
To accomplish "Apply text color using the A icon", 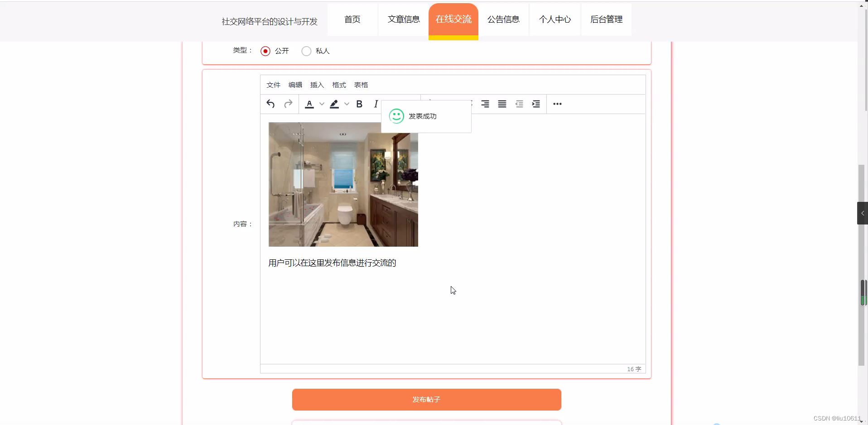I will [x=309, y=104].
